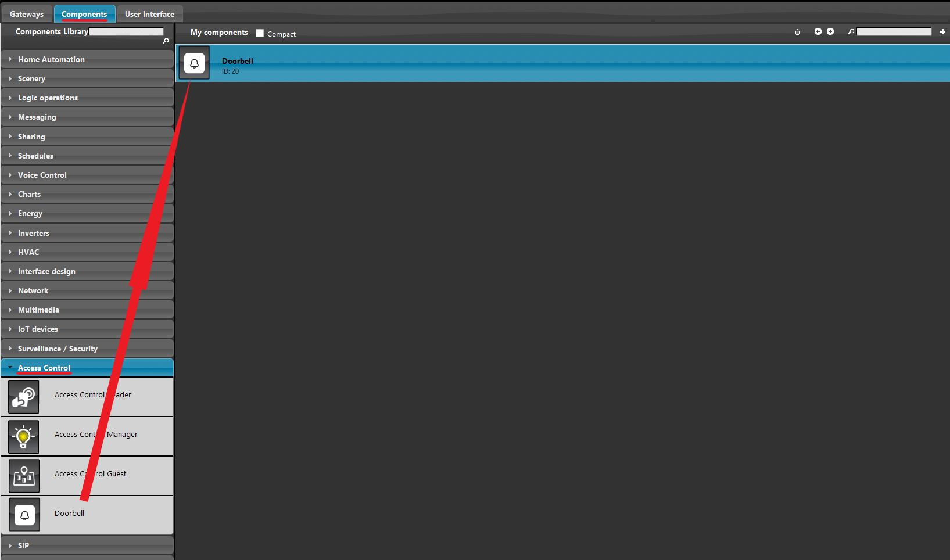
Task: Click the My components search field
Action: pos(894,32)
